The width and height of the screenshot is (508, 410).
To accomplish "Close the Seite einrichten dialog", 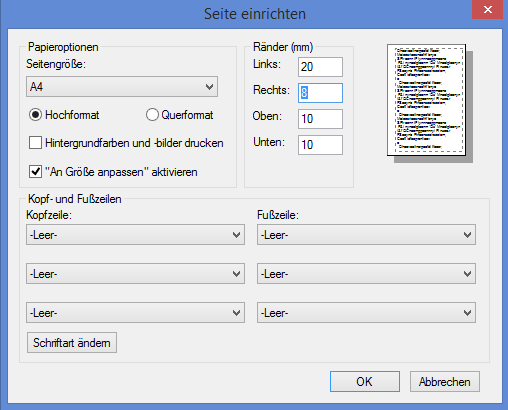I will 487,9.
